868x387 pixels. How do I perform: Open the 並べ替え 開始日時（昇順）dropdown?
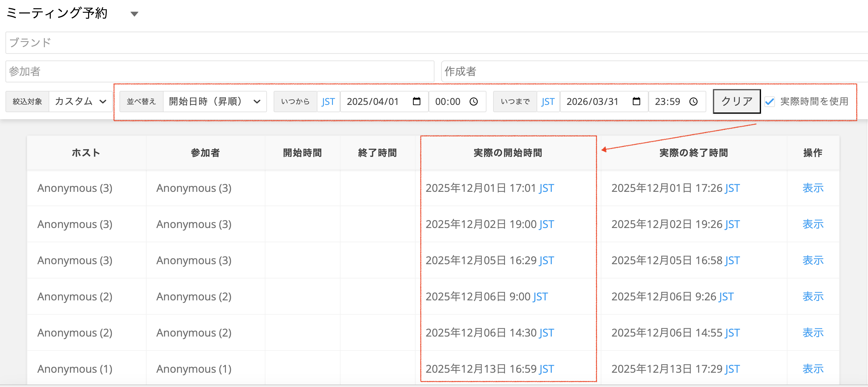coord(214,101)
